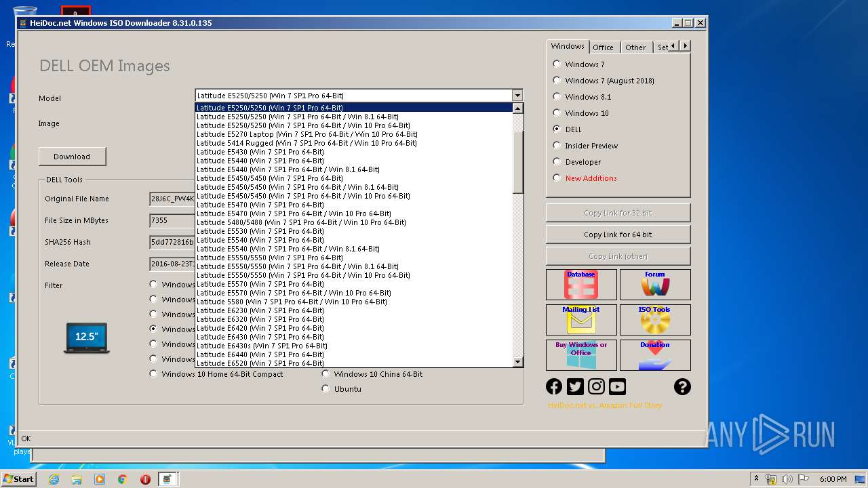Open the ISO Tools icon
Image resolution: width=868 pixels, height=488 pixels.
coord(655,320)
